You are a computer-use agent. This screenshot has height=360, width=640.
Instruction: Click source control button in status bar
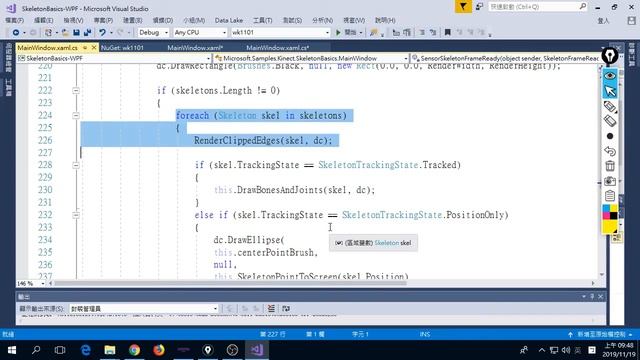[x=600, y=334]
